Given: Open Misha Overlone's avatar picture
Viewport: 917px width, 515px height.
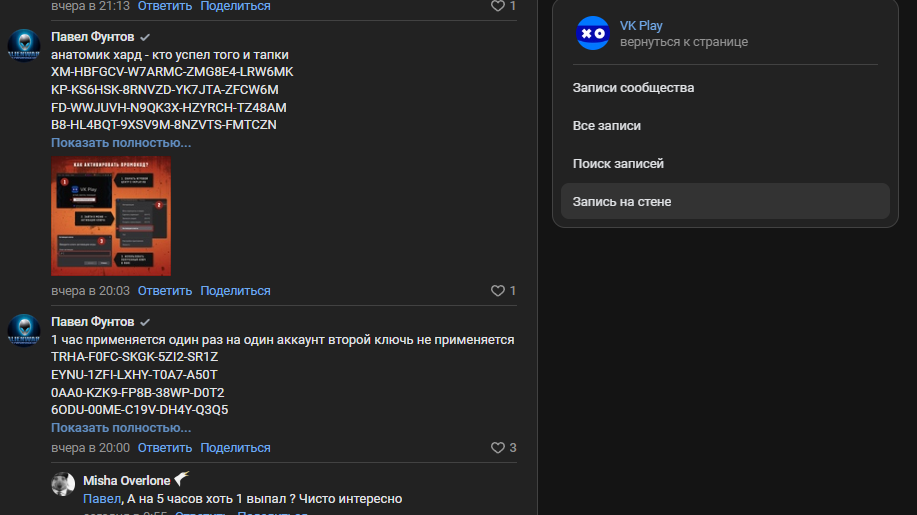Looking at the screenshot, I should tap(63, 484).
